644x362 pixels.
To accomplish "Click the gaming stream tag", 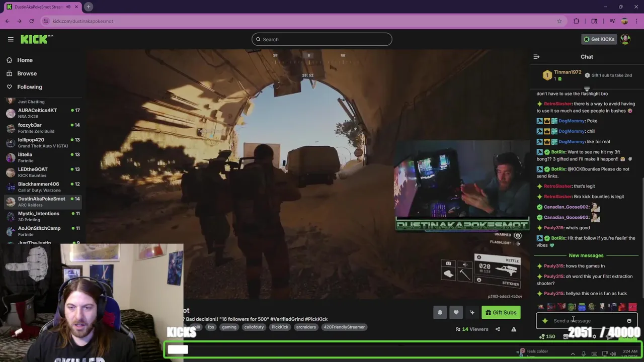I will pyautogui.click(x=229, y=327).
